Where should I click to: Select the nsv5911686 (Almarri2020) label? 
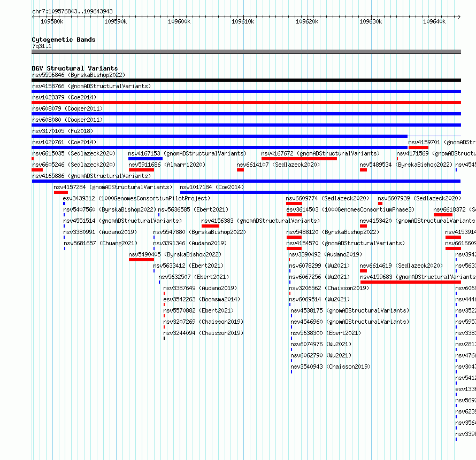pos(167,165)
